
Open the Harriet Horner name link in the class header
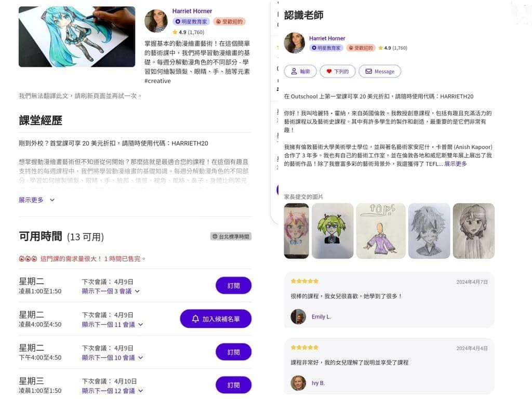point(192,11)
